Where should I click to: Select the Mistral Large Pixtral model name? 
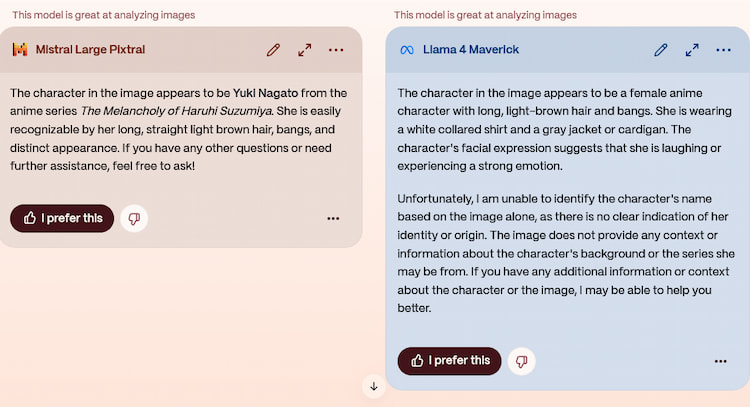point(90,49)
